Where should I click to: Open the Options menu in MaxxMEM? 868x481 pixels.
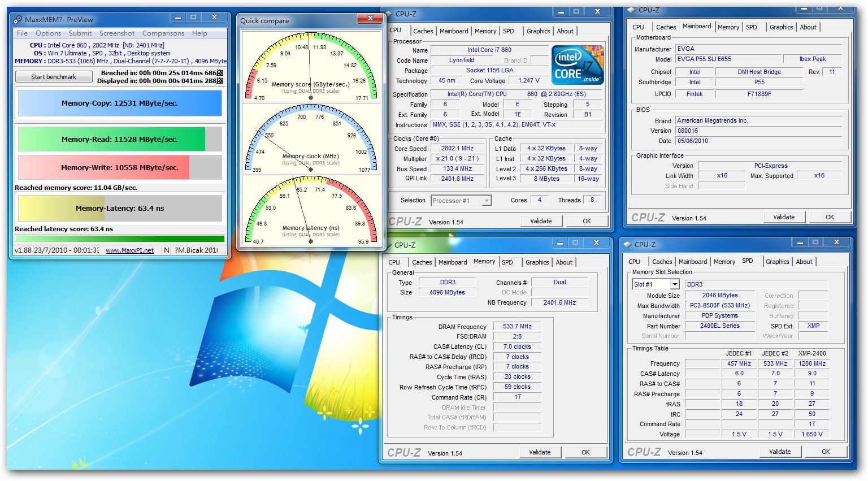(48, 33)
